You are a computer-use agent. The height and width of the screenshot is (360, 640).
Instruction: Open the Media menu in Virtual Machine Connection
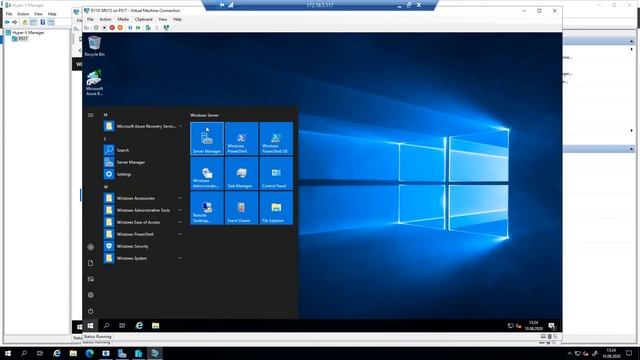coord(123,19)
